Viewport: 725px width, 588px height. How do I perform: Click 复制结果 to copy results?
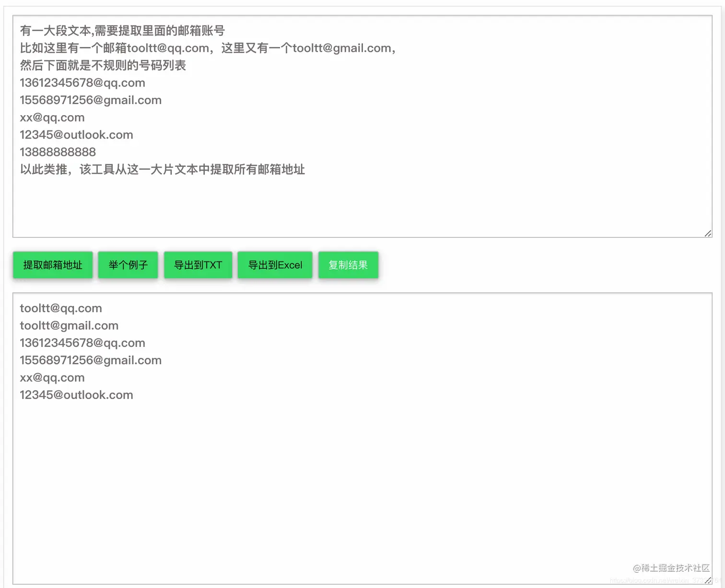pos(348,265)
